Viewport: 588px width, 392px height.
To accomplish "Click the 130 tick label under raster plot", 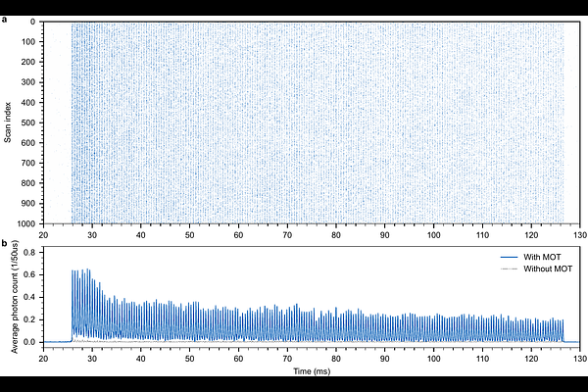I will pyautogui.click(x=580, y=235).
